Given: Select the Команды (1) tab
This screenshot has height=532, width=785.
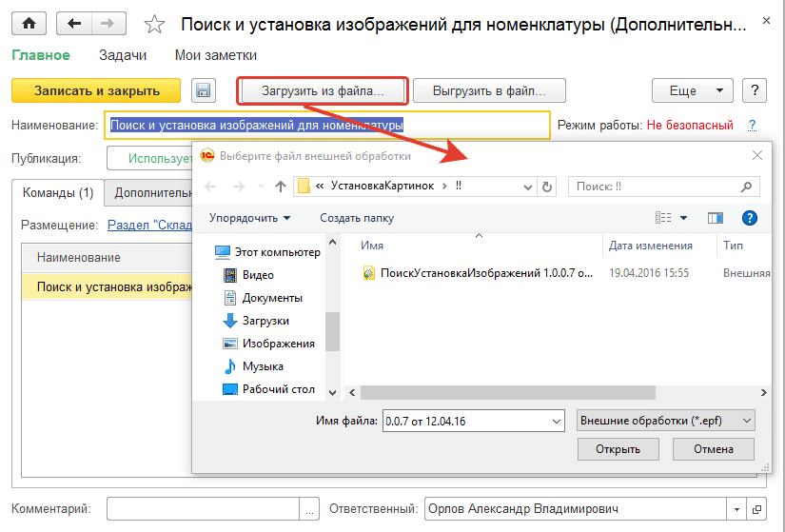Looking at the screenshot, I should point(58,193).
